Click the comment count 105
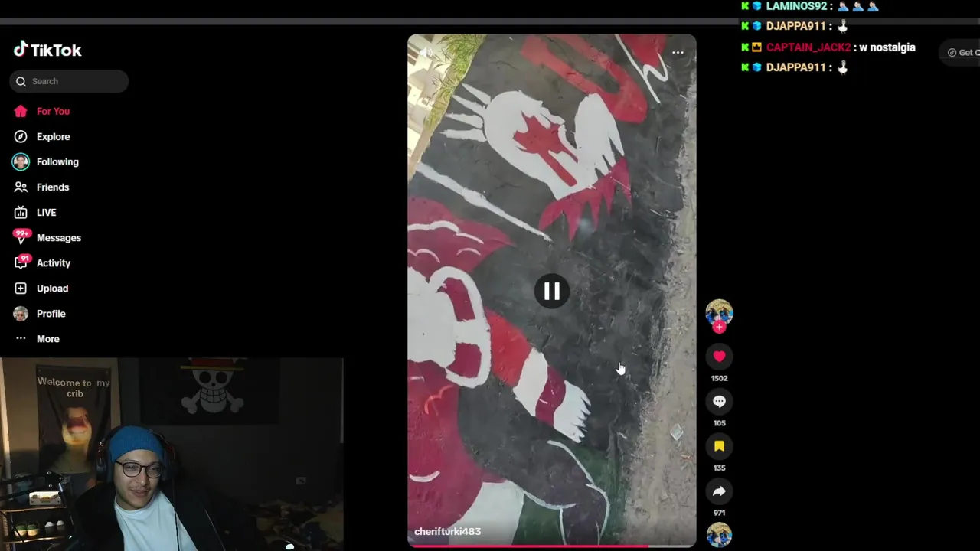 click(719, 423)
